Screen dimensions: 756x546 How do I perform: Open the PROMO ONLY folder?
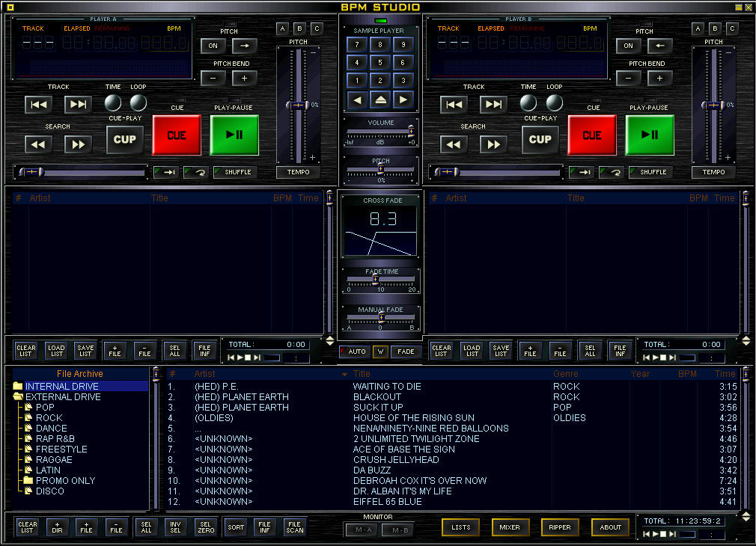tap(65, 480)
